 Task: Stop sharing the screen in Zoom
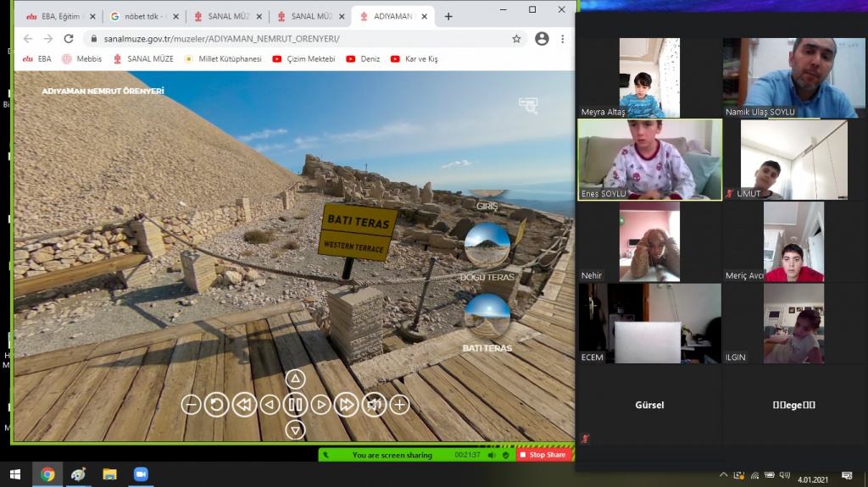[543, 455]
